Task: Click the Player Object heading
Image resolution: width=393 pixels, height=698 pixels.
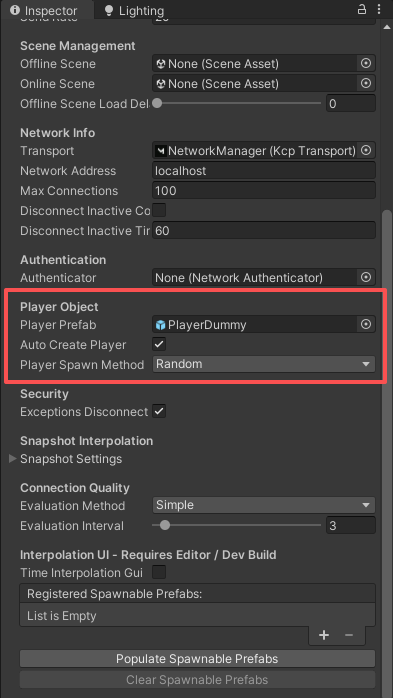Action: pyautogui.click(x=59, y=307)
